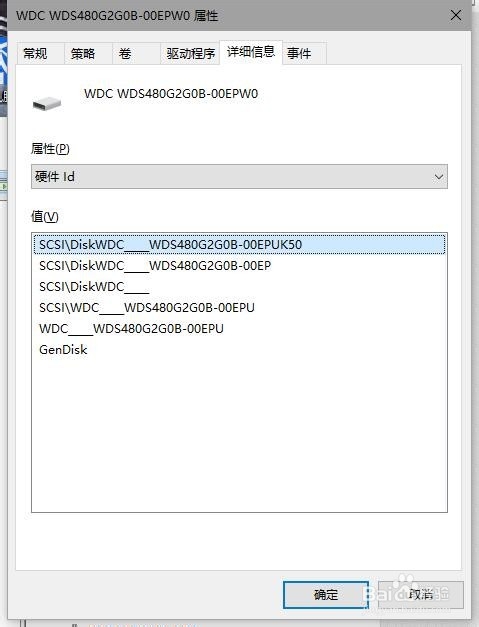Open the 事件 tab
479x627 pixels.
[305, 53]
